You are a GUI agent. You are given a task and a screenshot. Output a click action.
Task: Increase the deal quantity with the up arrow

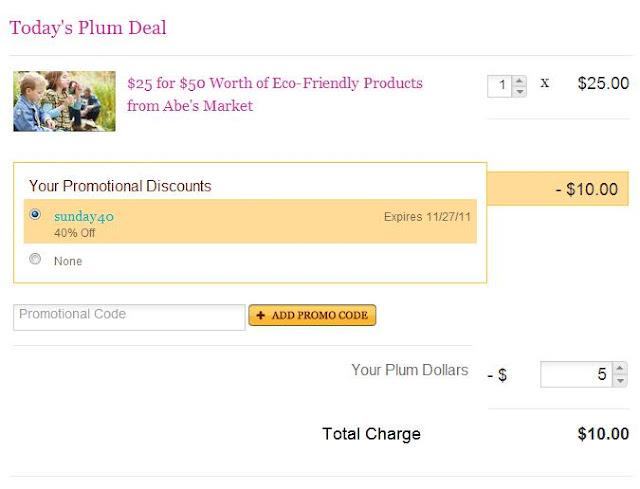point(519,81)
